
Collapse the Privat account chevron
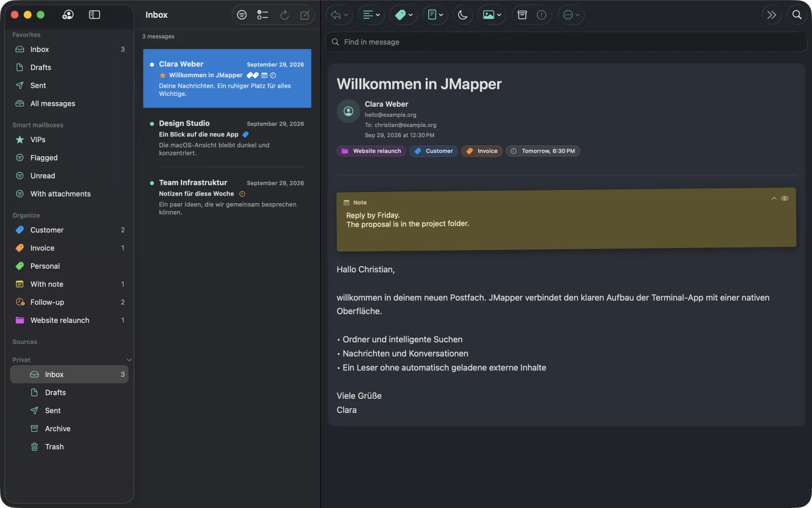pos(129,360)
